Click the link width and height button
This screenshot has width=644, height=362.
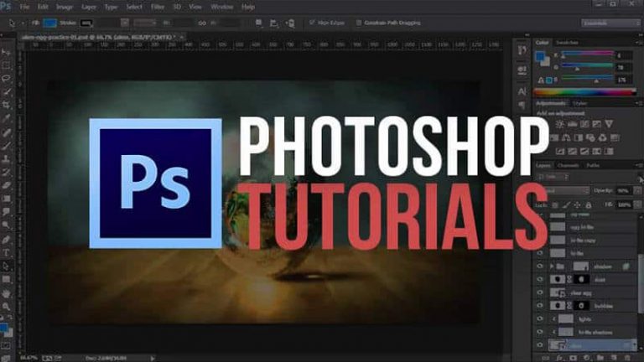(x=201, y=23)
